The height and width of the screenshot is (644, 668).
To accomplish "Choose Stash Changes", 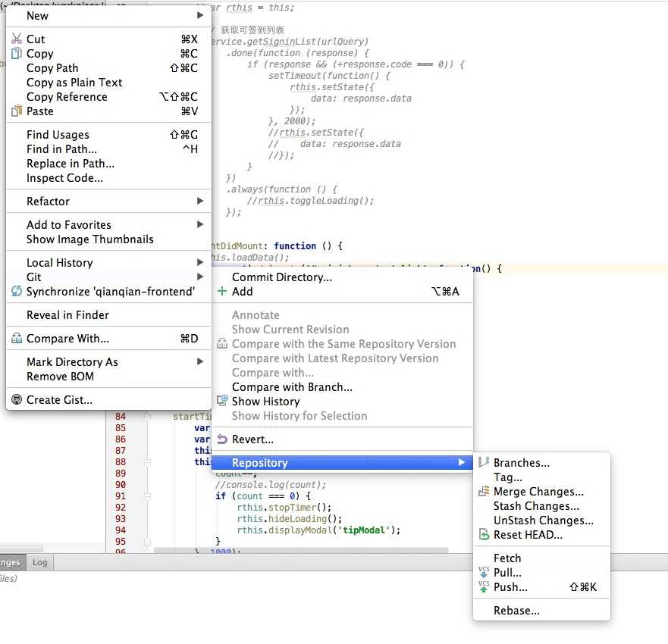I will 541,506.
